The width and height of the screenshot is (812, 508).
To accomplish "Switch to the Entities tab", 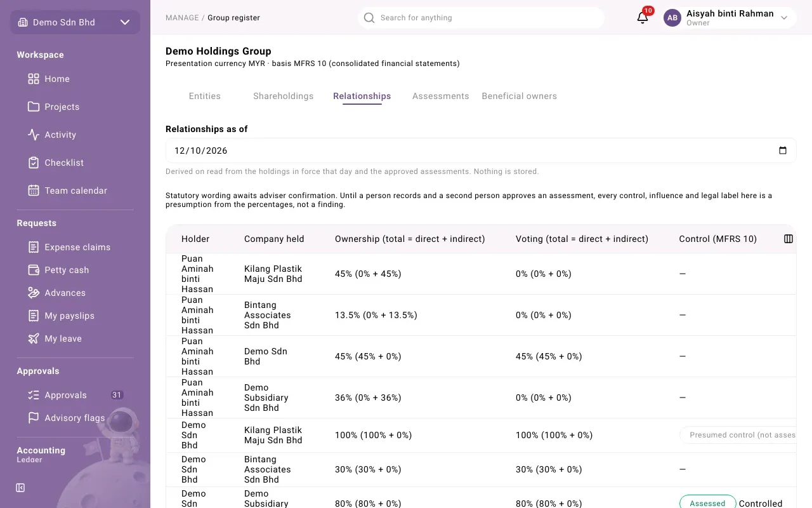I will (x=205, y=96).
